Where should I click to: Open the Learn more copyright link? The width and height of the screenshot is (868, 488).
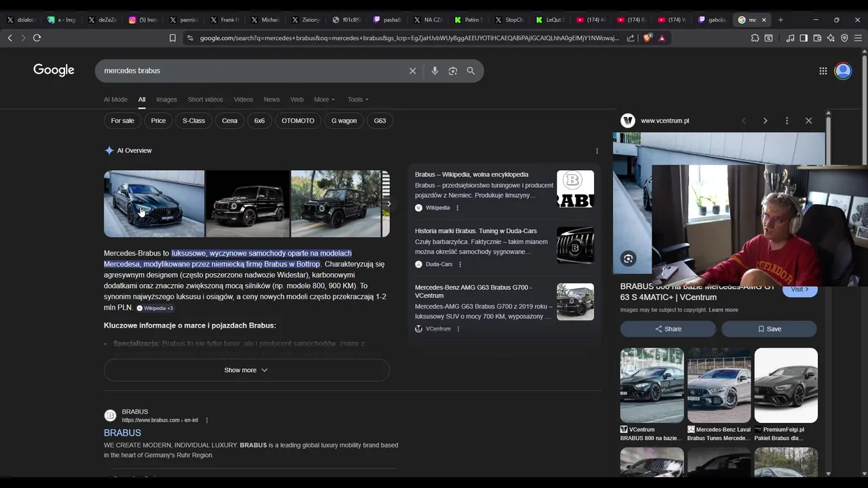723,310
